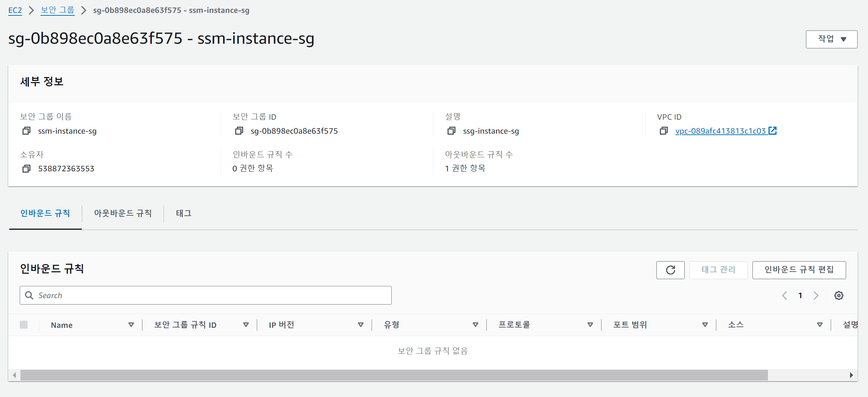Sort by Name column arrow
The image size is (868, 397).
coord(131,325)
